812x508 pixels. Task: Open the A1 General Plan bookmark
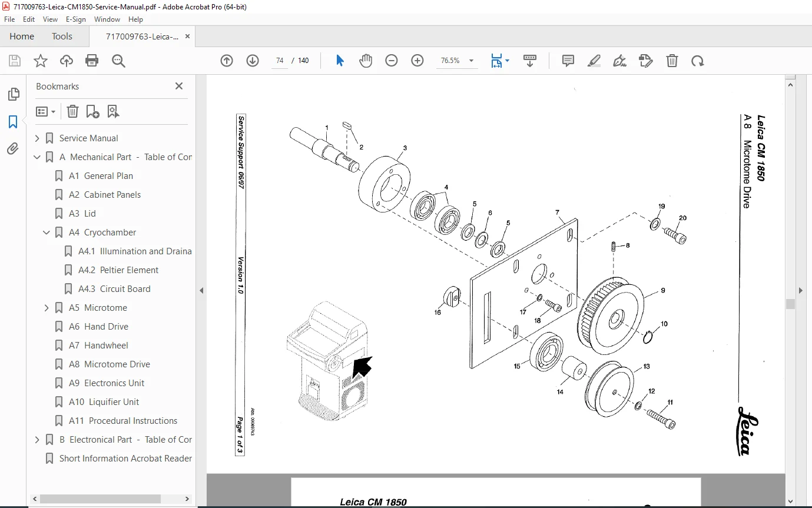101,176
